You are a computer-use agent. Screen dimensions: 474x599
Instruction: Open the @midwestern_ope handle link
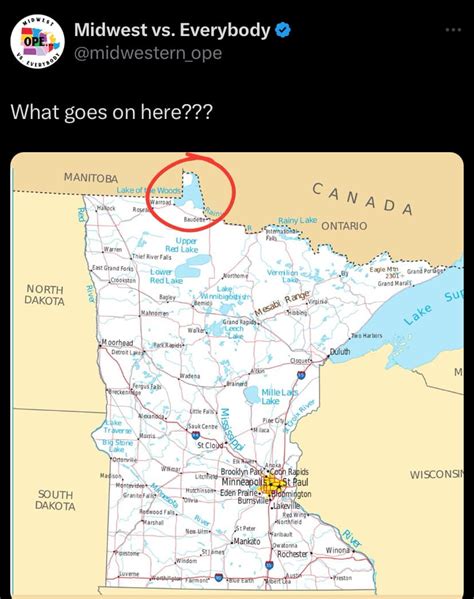click(x=148, y=53)
